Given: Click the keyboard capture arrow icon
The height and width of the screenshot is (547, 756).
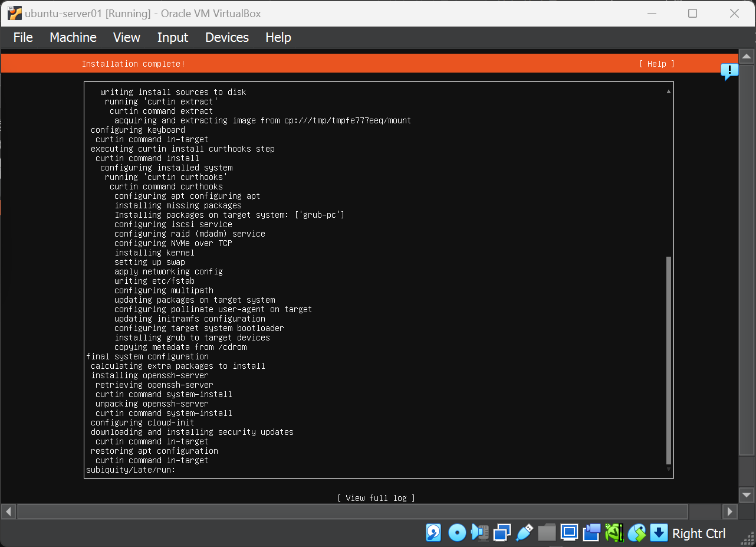Looking at the screenshot, I should 659,533.
